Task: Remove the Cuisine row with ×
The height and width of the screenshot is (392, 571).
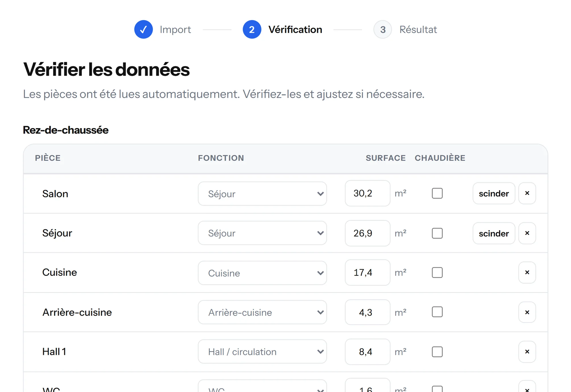Action: pyautogui.click(x=527, y=272)
